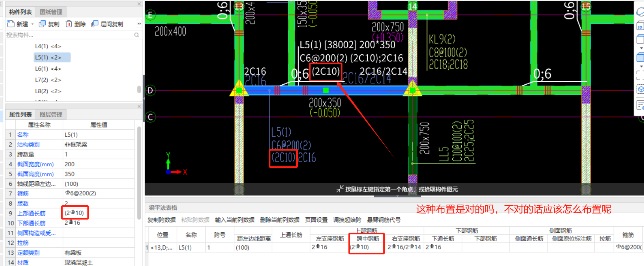This screenshot has height=266, width=644.
Task: Click the 侧面构造或受 property link
Action: pos(36,233)
